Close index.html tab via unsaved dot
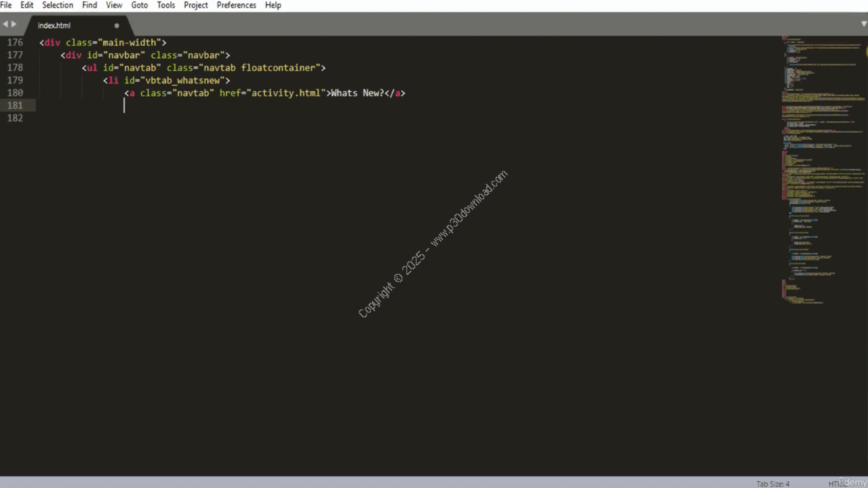The width and height of the screenshot is (868, 488). 117,26
